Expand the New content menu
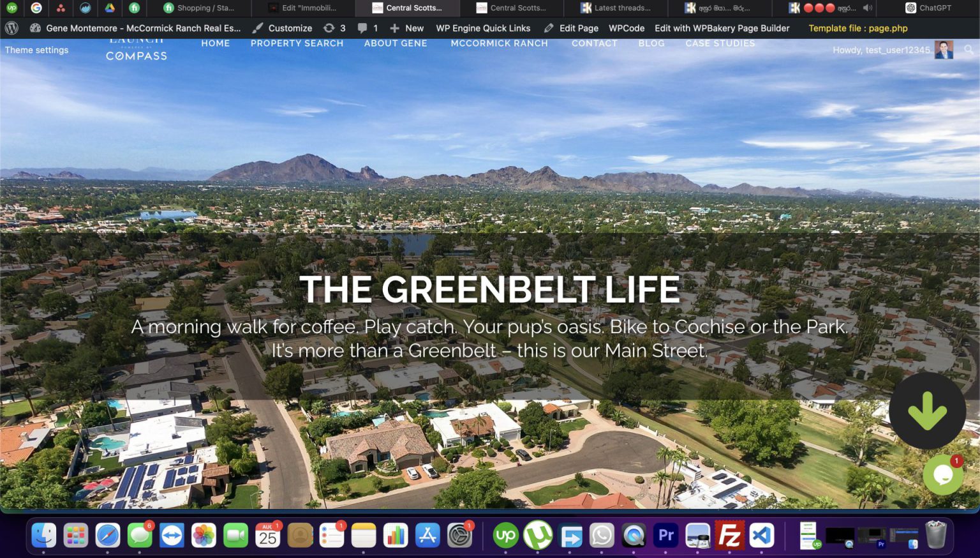The width and height of the screenshot is (980, 558). [406, 28]
